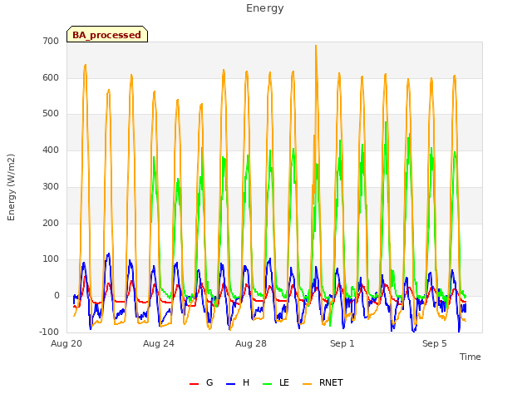Click the green LE legend swatch
This screenshot has width=532, height=399.
click(268, 384)
